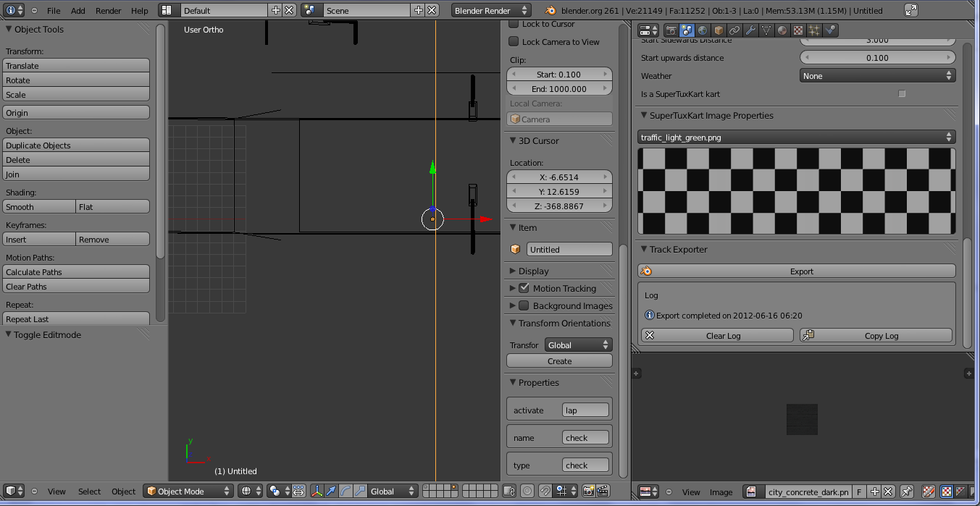Click the Item name field 'Untitled'
The height and width of the screenshot is (506, 980).
tap(569, 250)
